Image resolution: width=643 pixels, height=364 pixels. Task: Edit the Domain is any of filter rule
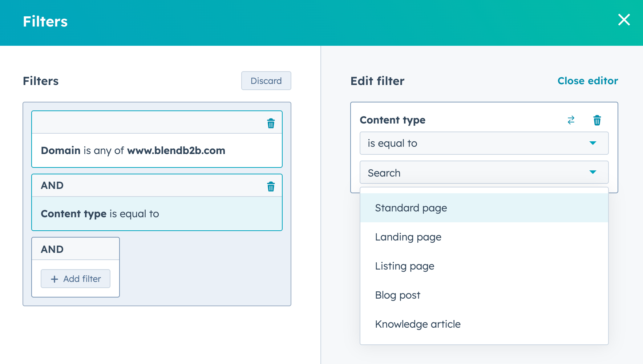click(157, 150)
